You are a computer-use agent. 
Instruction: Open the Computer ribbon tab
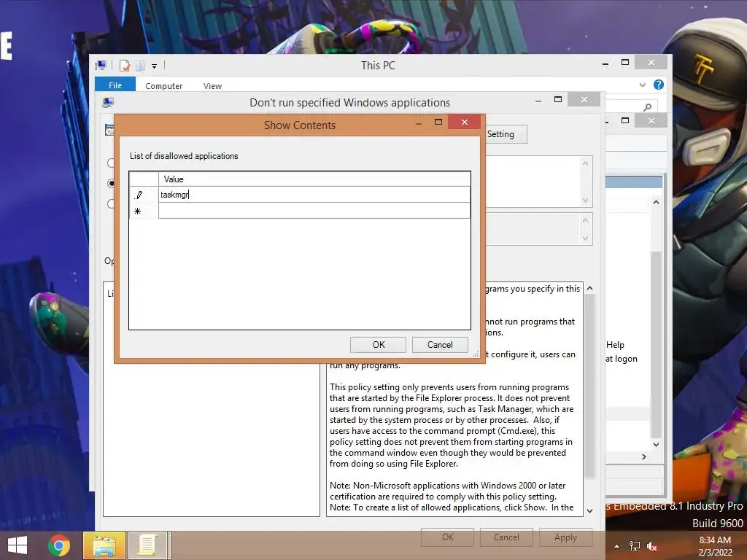pyautogui.click(x=163, y=86)
